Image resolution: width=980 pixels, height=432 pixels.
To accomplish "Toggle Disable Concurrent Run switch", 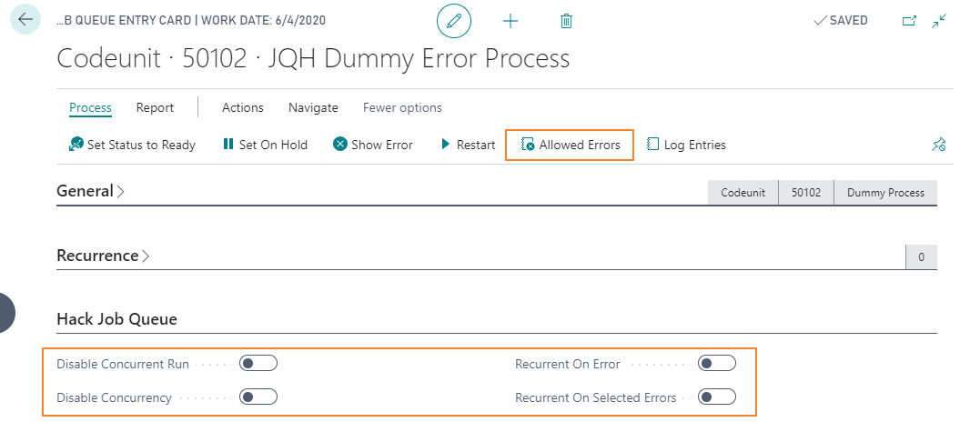I will pyautogui.click(x=258, y=363).
